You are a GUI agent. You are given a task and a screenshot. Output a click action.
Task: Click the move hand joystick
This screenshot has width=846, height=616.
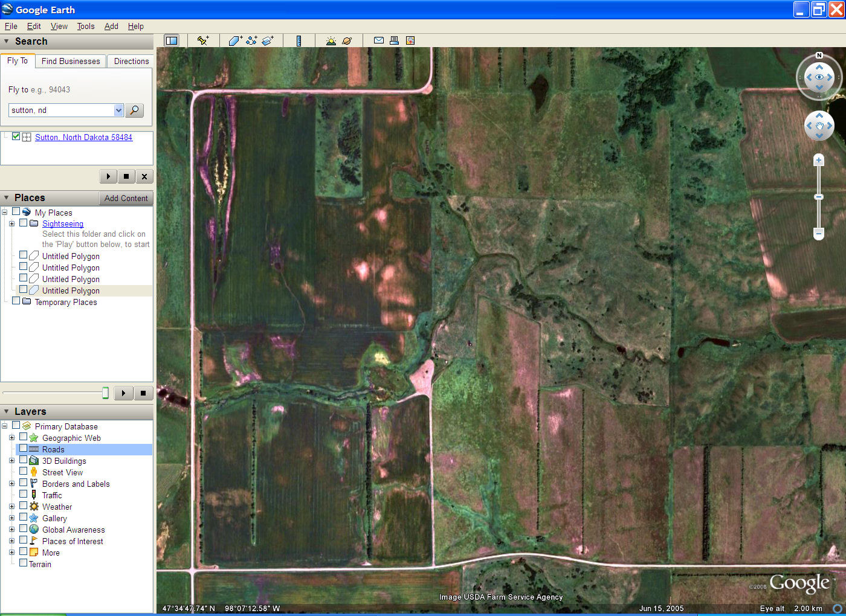click(x=819, y=126)
